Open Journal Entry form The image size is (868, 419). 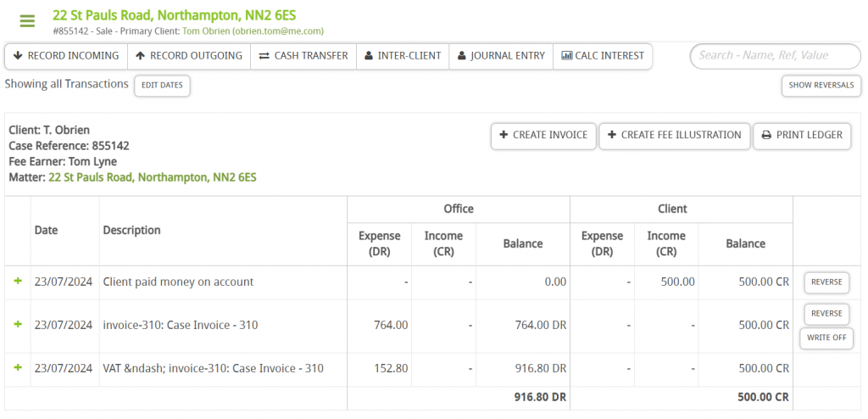[x=501, y=56]
